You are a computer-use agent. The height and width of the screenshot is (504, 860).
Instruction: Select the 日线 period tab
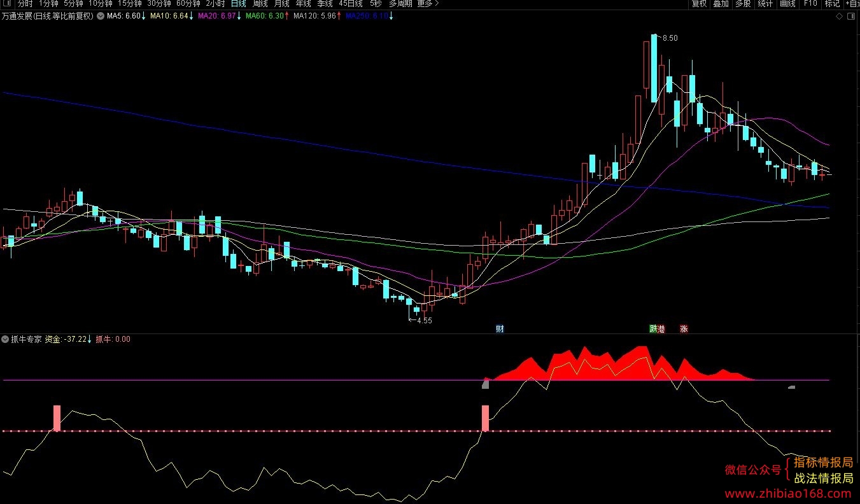coord(238,4)
